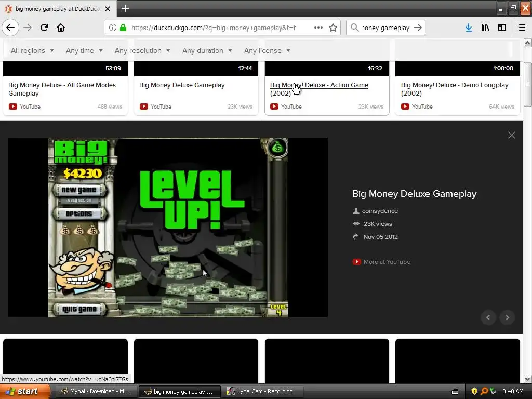Show next video with right chevron
This screenshot has height=399, width=532.
click(x=507, y=317)
